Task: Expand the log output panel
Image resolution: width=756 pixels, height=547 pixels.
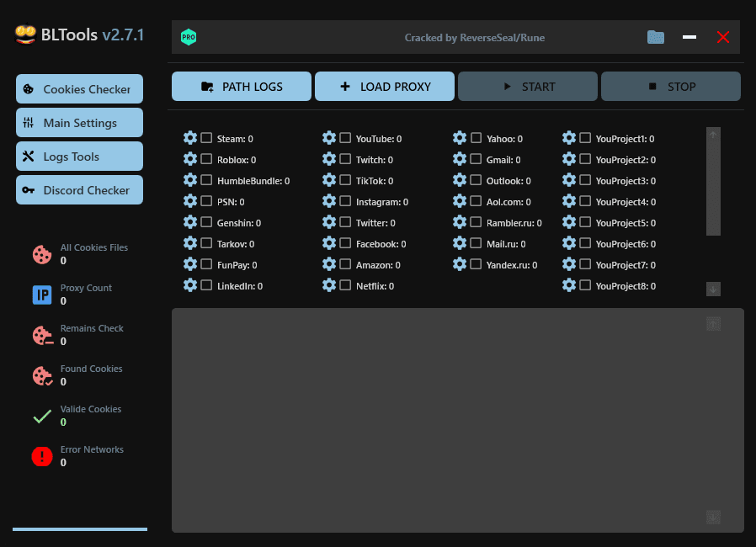Action: pos(712,323)
